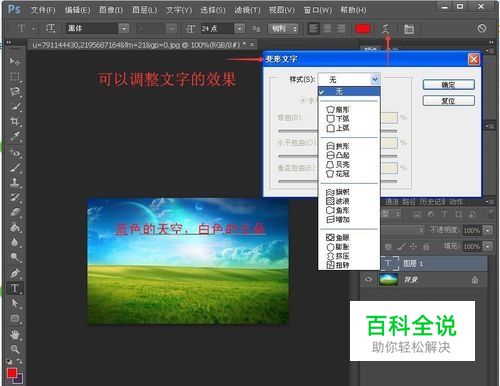The image size is (500, 386).
Task: Select the Move tool
Action: click(x=15, y=61)
